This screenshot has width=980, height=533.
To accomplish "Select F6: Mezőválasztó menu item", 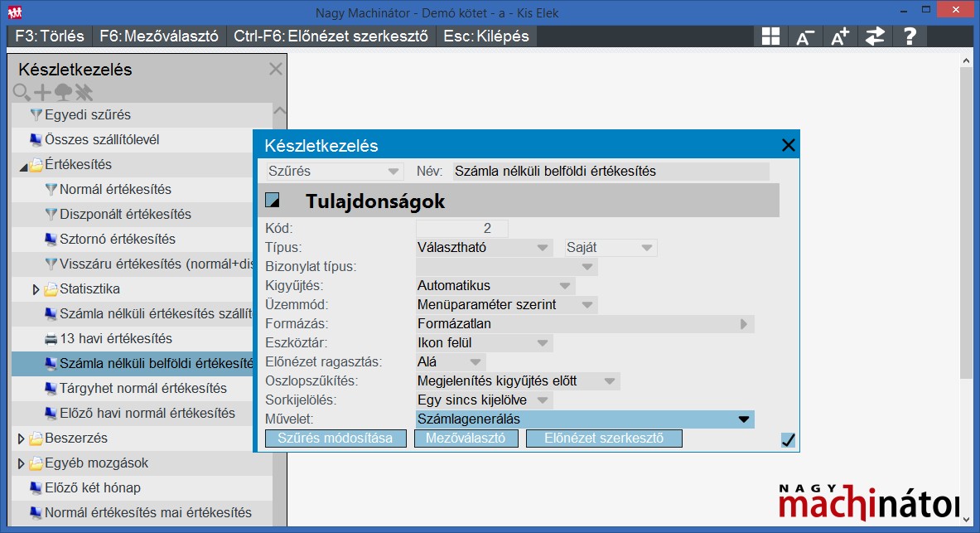I will [159, 36].
